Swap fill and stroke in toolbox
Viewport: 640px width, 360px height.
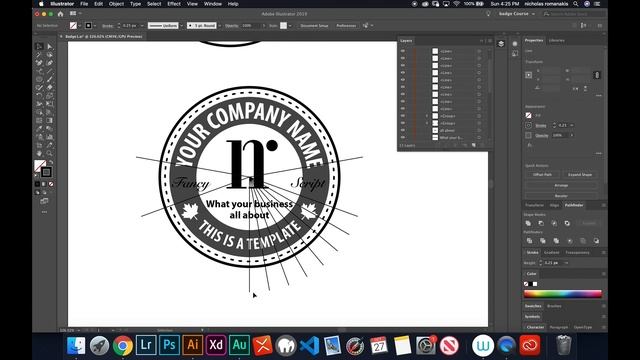pyautogui.click(x=51, y=162)
